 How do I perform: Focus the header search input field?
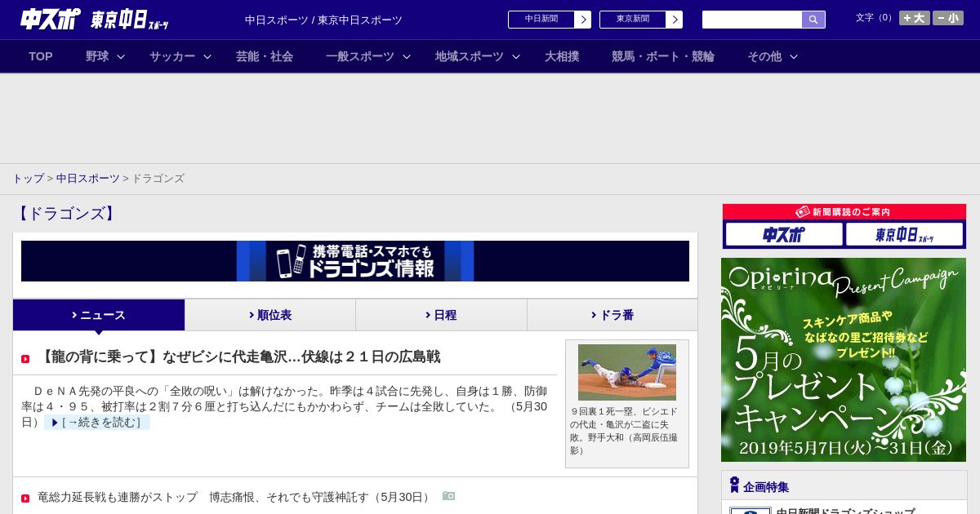[752, 20]
